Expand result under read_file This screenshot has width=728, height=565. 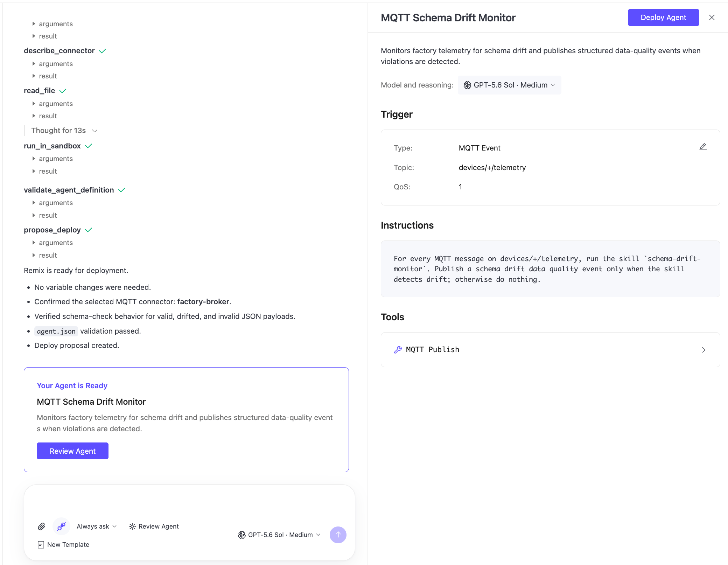click(x=44, y=116)
